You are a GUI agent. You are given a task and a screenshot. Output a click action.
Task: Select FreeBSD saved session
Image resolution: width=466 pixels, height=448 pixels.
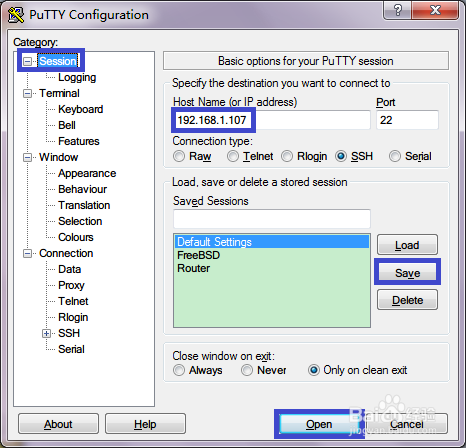272,255
